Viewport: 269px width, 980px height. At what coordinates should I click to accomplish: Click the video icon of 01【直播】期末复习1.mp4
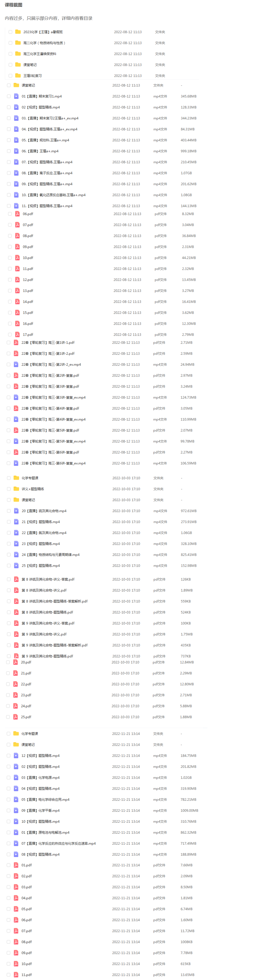pyautogui.click(x=16, y=96)
